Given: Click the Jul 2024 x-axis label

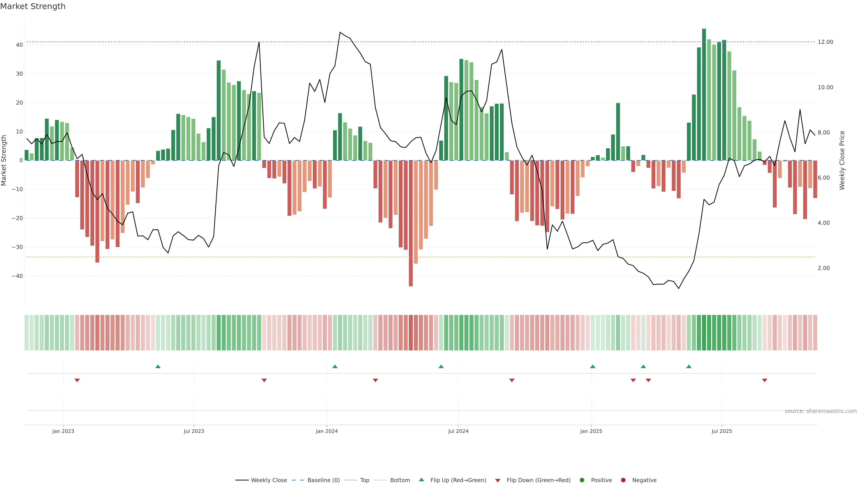Looking at the screenshot, I should (x=458, y=431).
